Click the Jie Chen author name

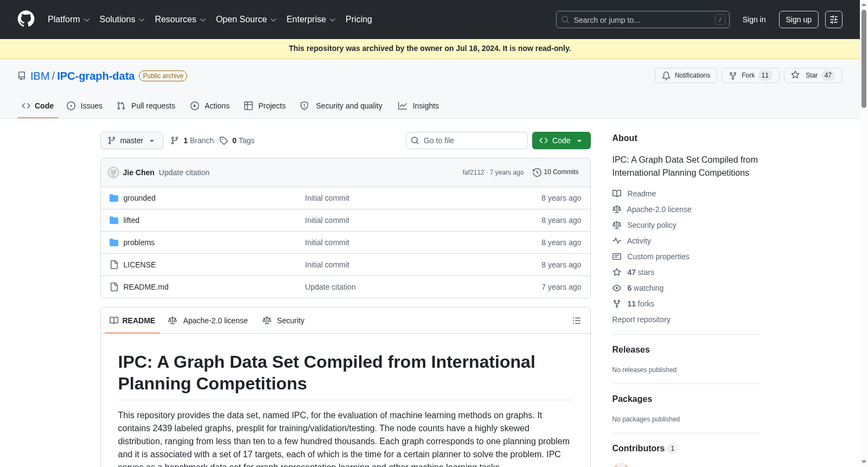(x=139, y=172)
